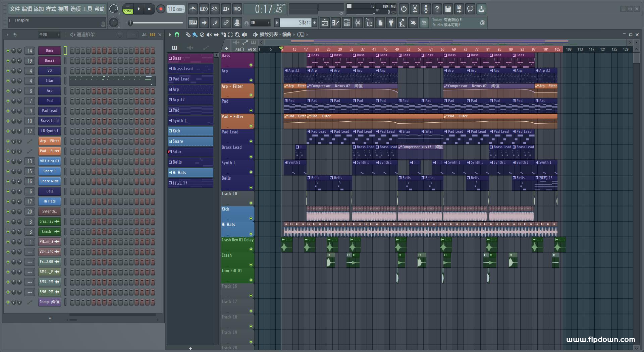644x352 pixels.
Task: Select the Pencil draw tool in playlist
Action: [x=188, y=35]
